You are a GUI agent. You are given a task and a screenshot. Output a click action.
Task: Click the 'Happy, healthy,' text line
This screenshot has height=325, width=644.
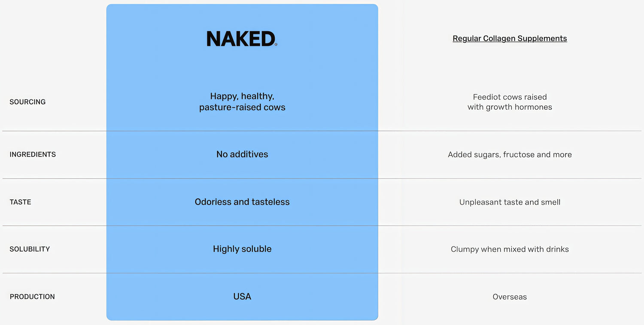click(x=242, y=96)
